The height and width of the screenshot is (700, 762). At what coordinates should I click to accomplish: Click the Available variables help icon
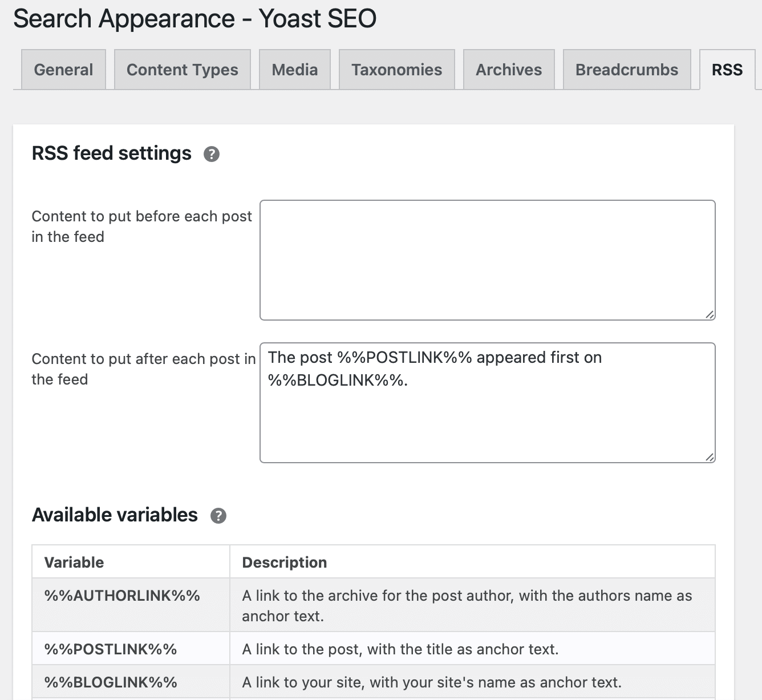click(219, 516)
